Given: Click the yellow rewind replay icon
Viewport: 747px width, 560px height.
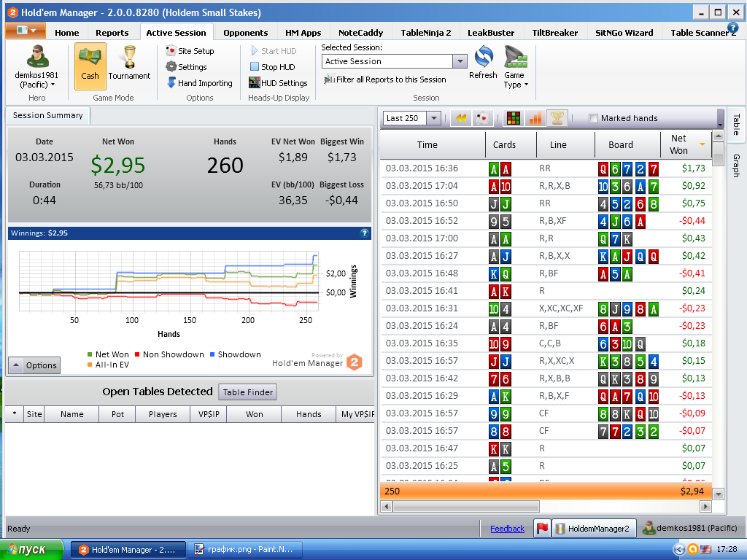Looking at the screenshot, I should click(461, 118).
